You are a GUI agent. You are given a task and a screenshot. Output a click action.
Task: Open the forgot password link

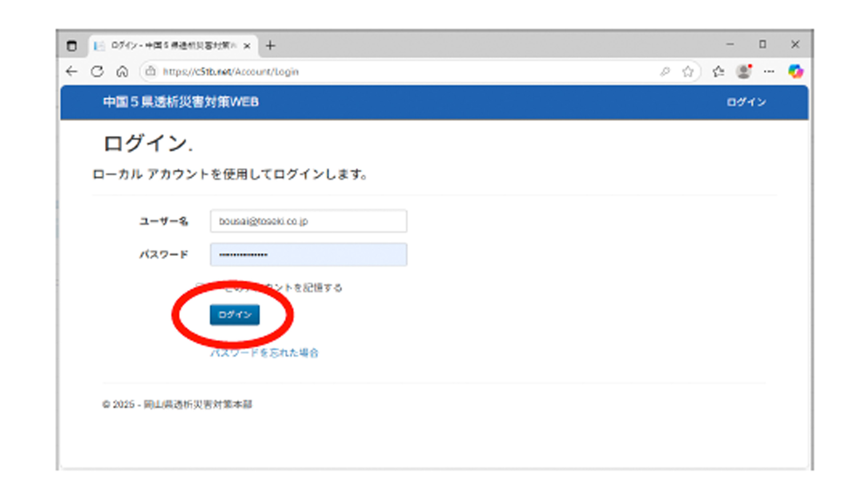tap(264, 353)
